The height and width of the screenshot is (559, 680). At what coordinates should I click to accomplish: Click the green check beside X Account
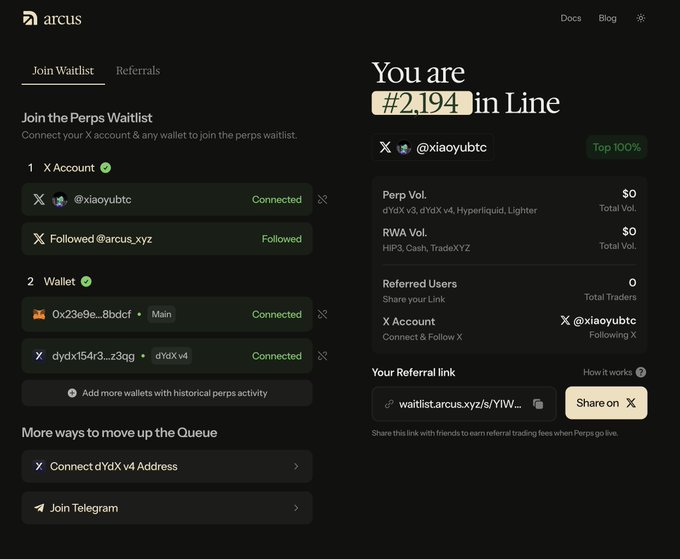pos(105,168)
